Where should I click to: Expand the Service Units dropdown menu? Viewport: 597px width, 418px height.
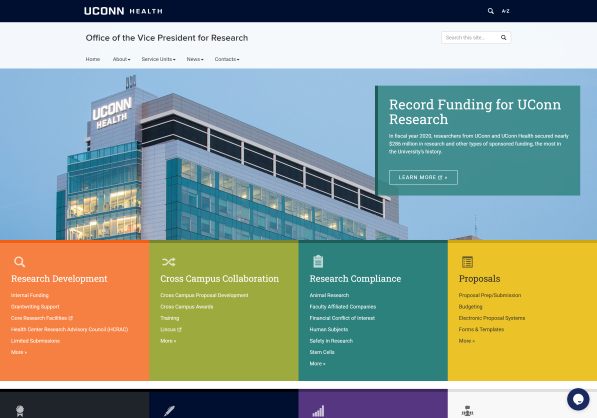click(158, 59)
